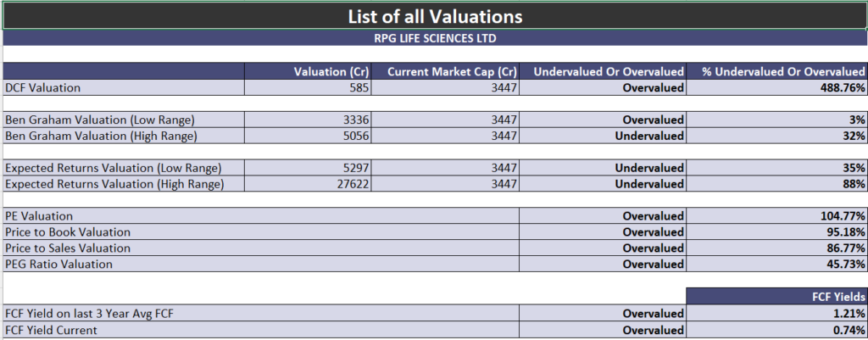Image resolution: width=868 pixels, height=340 pixels.
Task: Select the 'Valuation (Cr)' column header
Action: tap(307, 71)
